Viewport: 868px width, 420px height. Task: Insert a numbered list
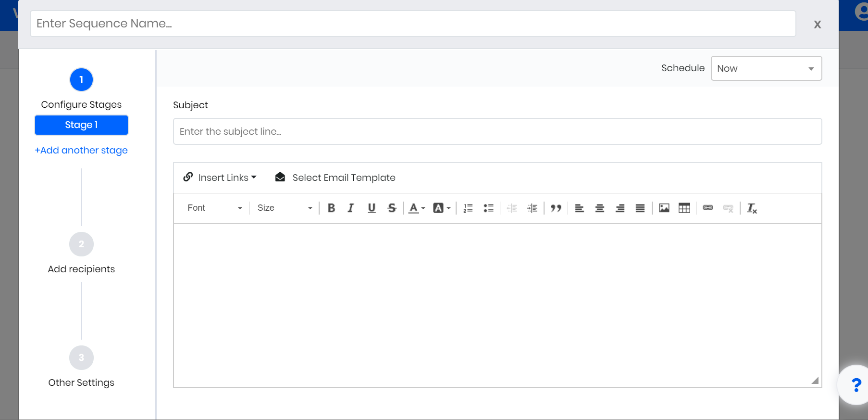pos(468,208)
